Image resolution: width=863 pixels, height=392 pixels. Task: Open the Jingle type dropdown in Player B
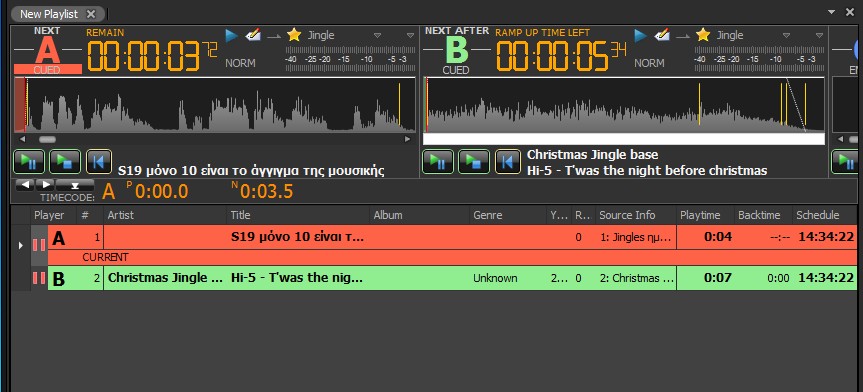coord(786,35)
